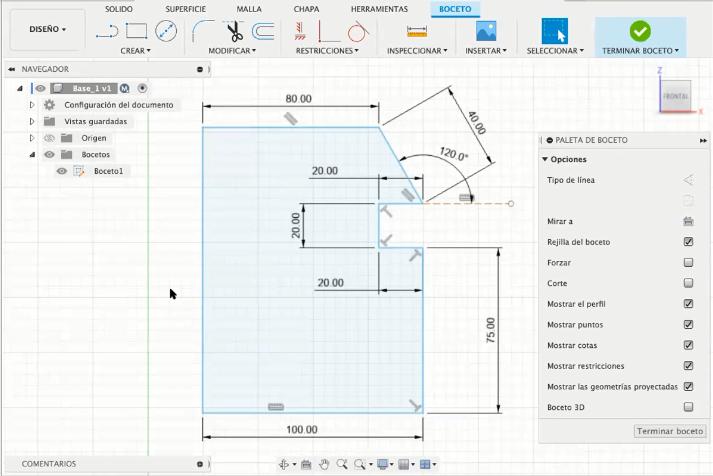The width and height of the screenshot is (713, 476).
Task: Open the DISEÑO workspace dropdown
Action: (x=47, y=29)
